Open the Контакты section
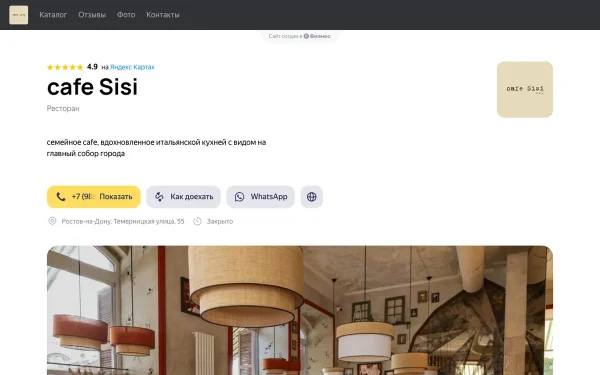The height and width of the screenshot is (375, 600). (163, 15)
